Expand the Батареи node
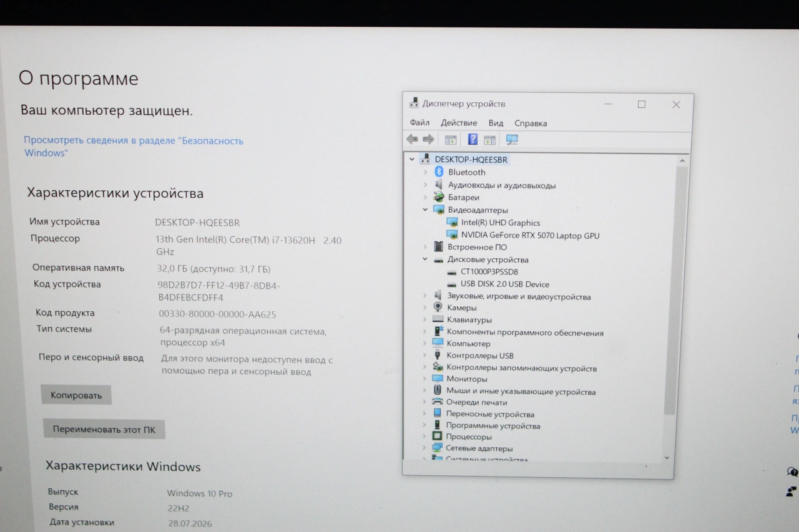799x532 pixels. point(425,197)
